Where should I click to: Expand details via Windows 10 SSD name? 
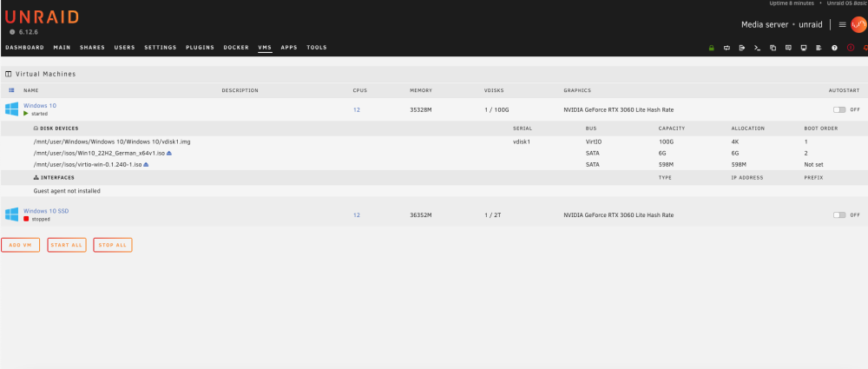pos(46,210)
